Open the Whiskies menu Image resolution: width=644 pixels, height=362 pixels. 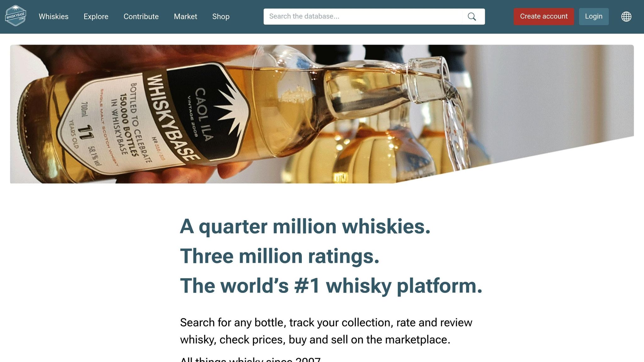pyautogui.click(x=53, y=16)
